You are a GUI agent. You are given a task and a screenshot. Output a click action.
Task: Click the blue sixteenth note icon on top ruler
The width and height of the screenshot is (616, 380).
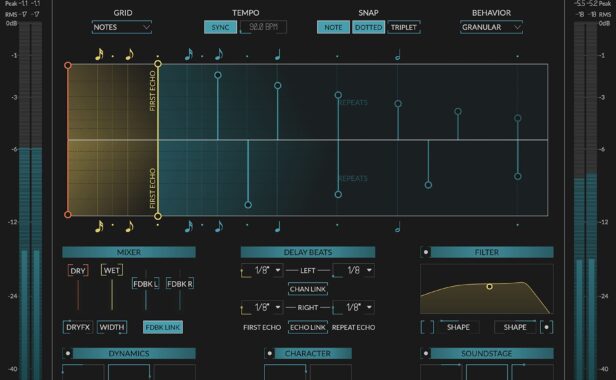(189, 54)
